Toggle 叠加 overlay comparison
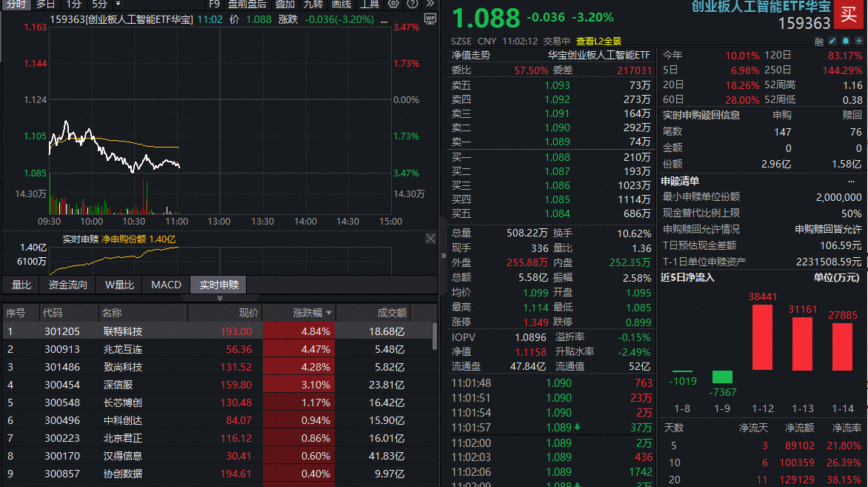868x487 pixels. click(285, 4)
